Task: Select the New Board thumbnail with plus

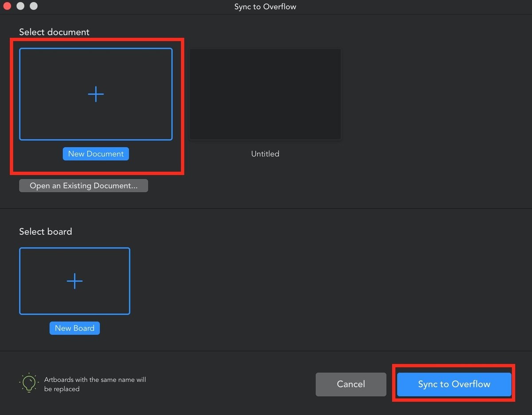Action: click(x=74, y=281)
